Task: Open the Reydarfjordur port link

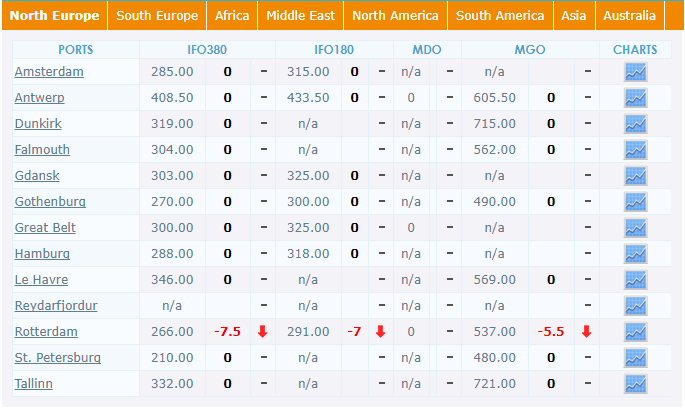Action: [x=56, y=305]
